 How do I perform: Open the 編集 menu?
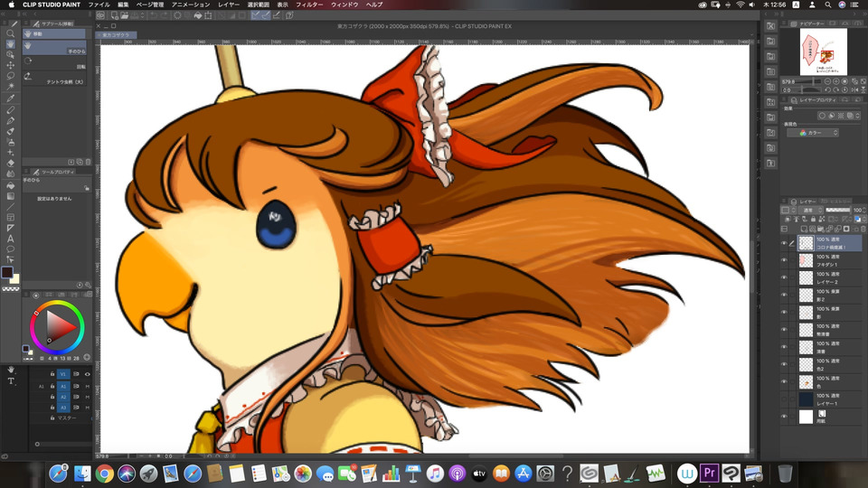123,5
